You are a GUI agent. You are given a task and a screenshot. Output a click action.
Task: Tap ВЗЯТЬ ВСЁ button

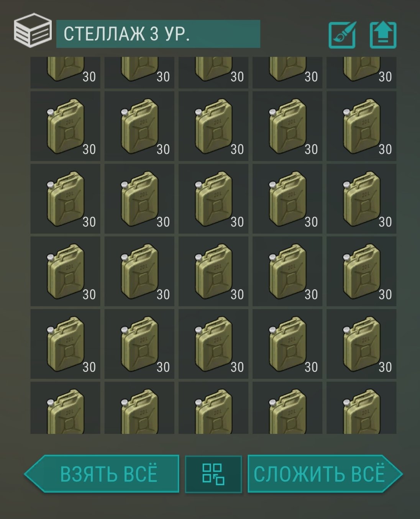102,474
